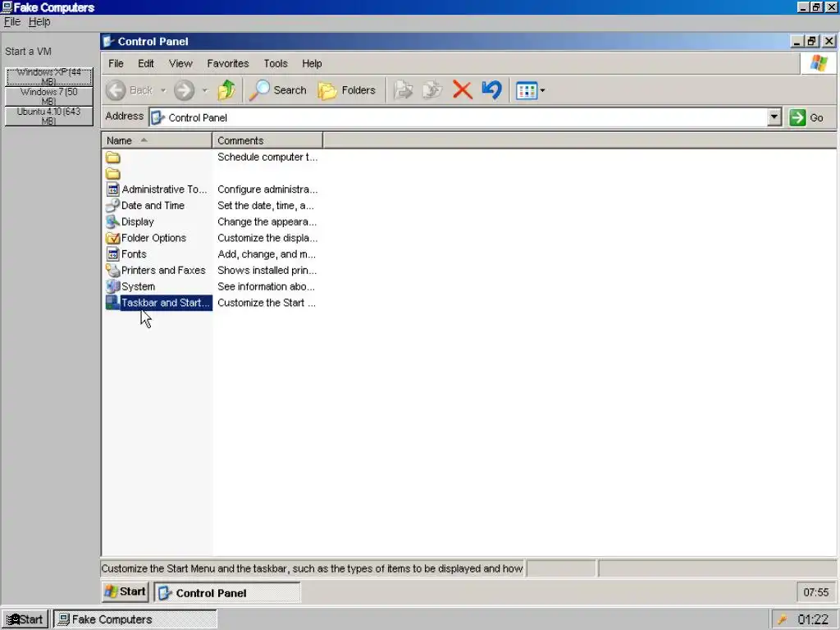
Task: Open the Fake Computers Help menu
Action: click(39, 21)
